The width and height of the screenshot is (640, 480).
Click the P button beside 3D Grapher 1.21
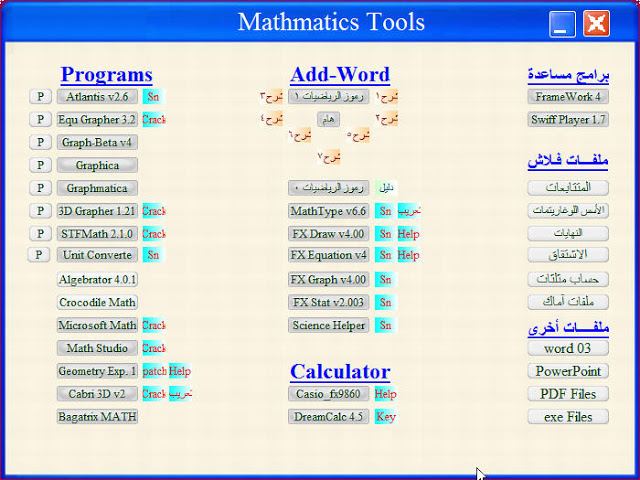[40, 211]
